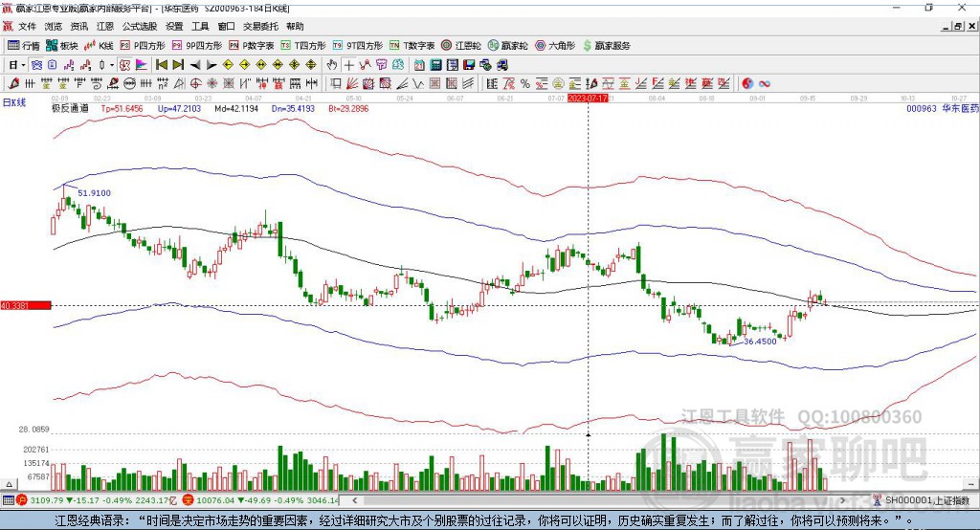This screenshot has width=980, height=530.
Task: Click the blue infinity symbol icon
Action: point(765,84)
